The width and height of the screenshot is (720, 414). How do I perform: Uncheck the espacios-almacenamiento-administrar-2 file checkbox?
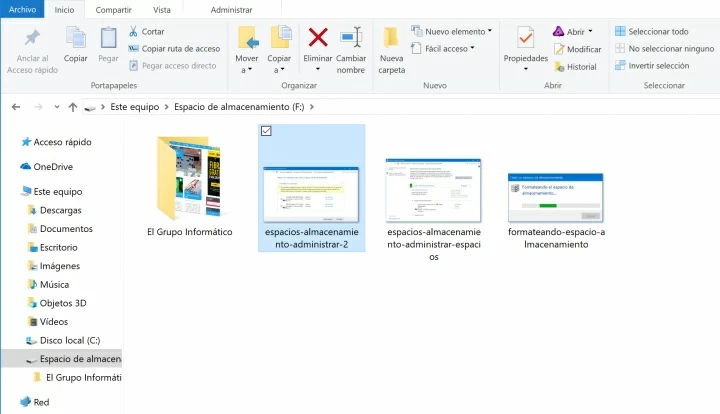tap(265, 132)
